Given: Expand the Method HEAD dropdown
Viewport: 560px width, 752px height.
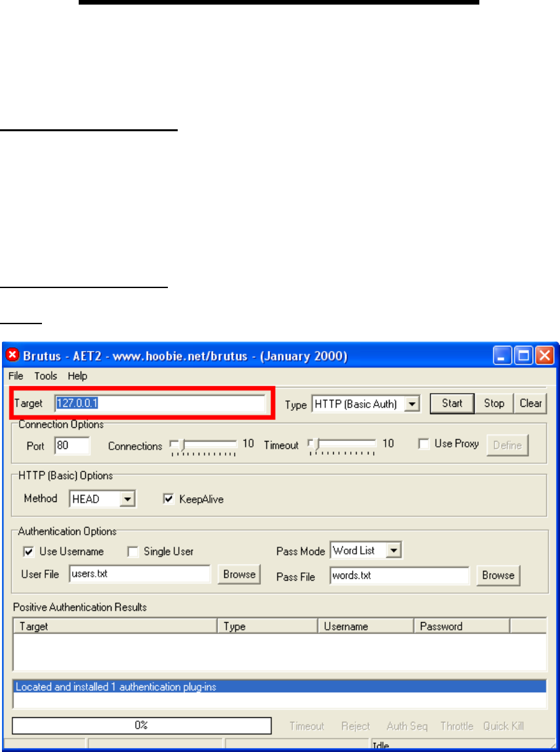Looking at the screenshot, I should (x=128, y=499).
